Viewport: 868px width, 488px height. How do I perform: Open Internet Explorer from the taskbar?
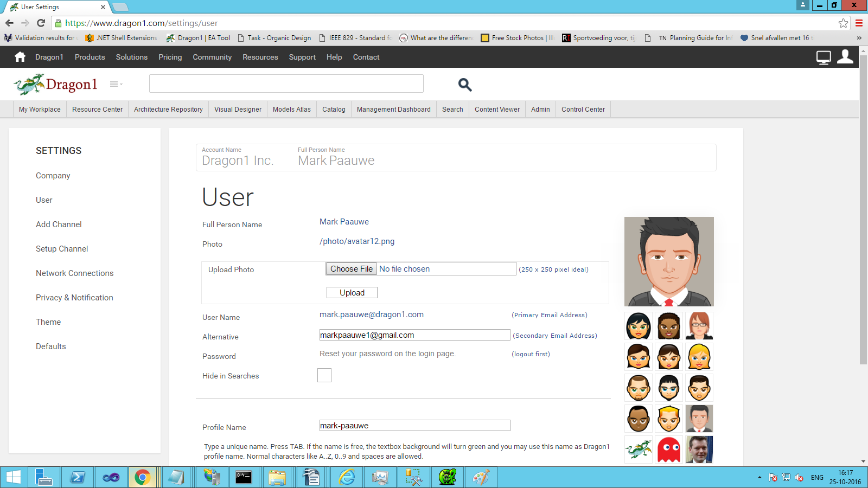347,477
